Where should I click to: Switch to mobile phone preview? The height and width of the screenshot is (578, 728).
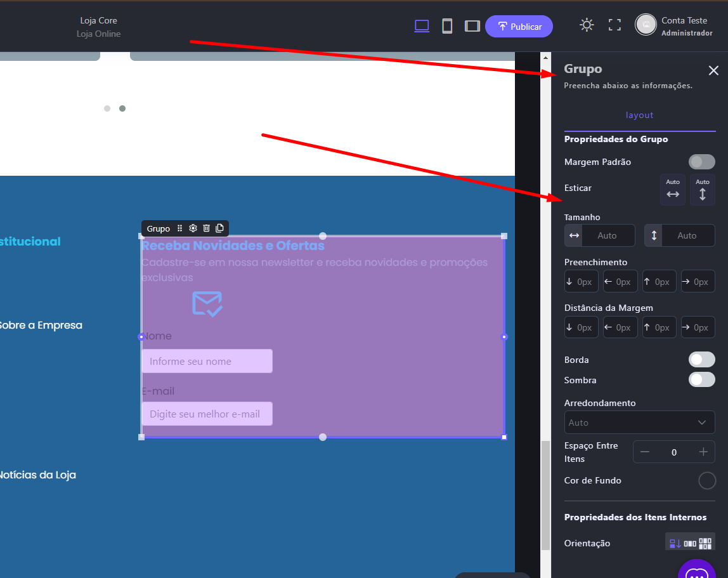tap(447, 26)
